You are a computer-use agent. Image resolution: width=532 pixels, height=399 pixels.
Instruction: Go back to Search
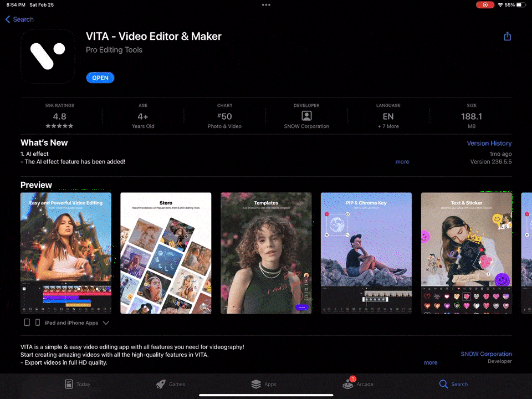(19, 19)
